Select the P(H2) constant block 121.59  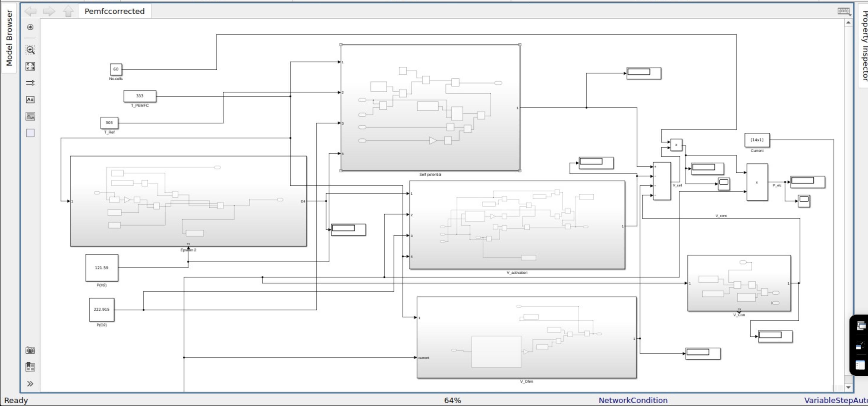pos(102,268)
